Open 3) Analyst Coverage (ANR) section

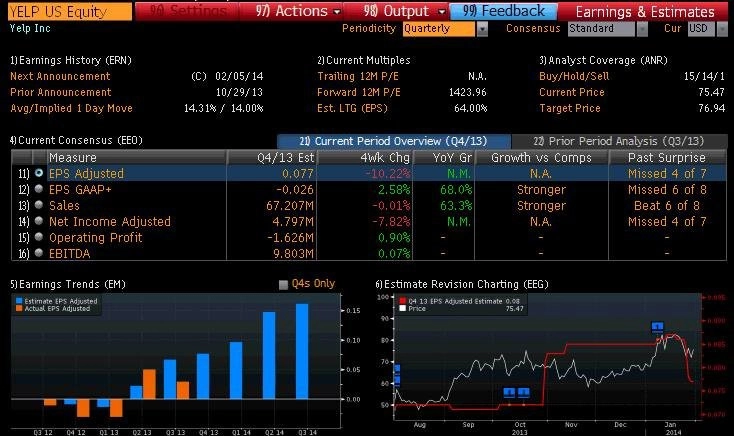point(603,60)
